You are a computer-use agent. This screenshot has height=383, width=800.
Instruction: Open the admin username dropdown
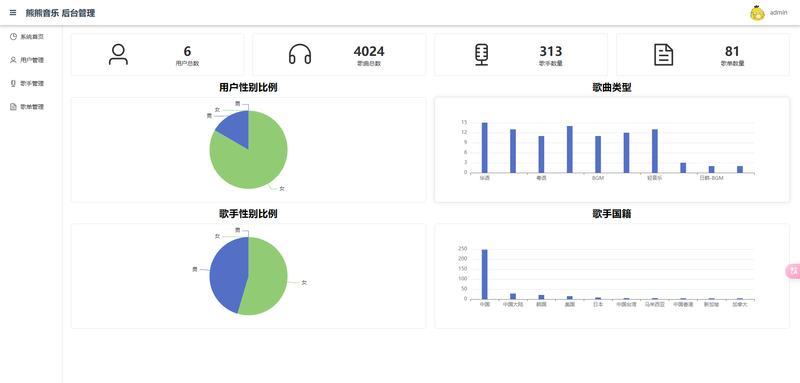[778, 13]
